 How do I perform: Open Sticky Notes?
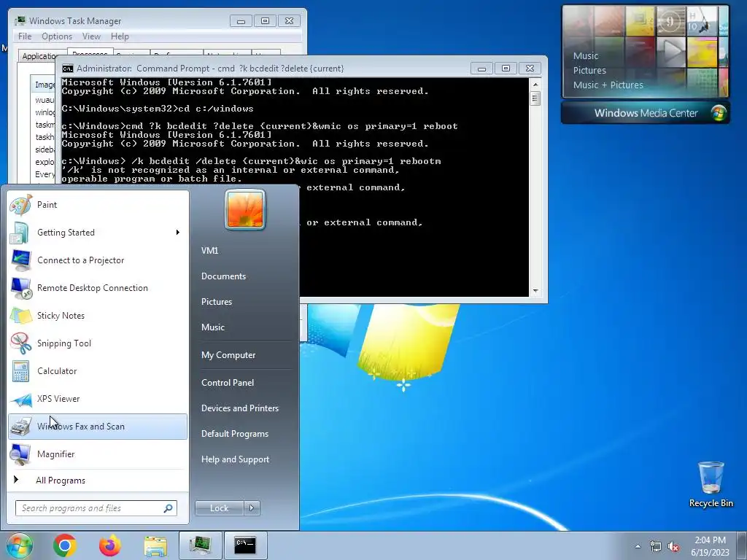(x=98, y=316)
